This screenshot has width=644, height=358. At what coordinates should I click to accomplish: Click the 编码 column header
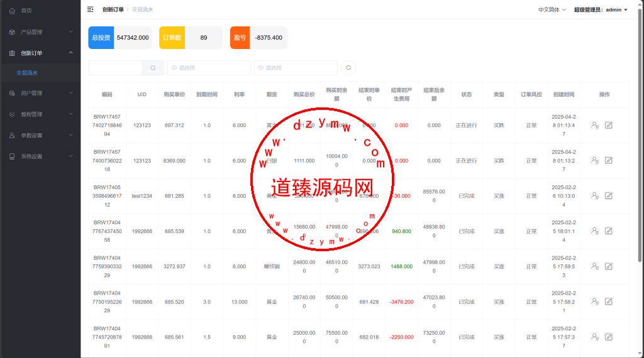pyautogui.click(x=107, y=94)
